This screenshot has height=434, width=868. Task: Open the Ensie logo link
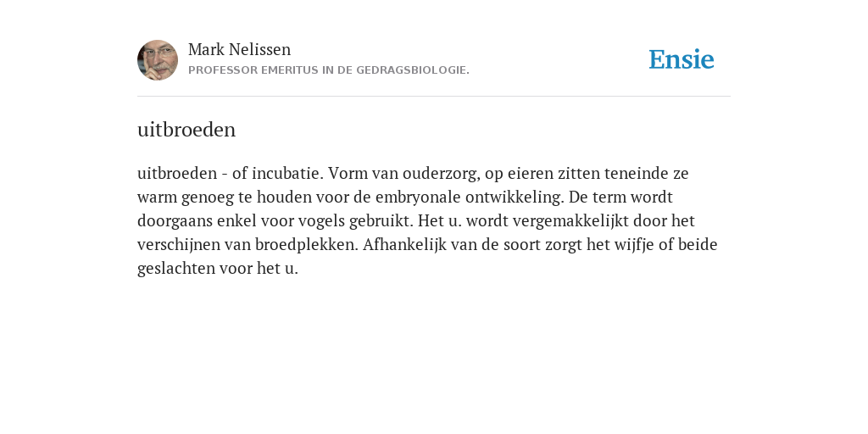point(682,59)
